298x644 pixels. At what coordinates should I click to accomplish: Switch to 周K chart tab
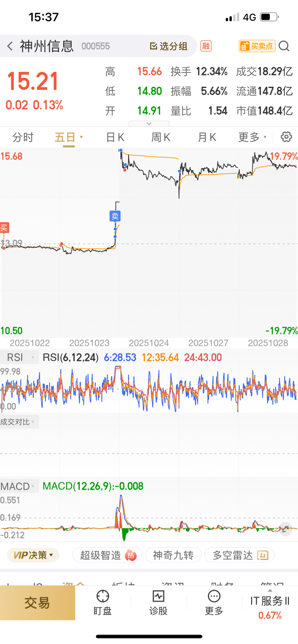pyautogui.click(x=161, y=137)
